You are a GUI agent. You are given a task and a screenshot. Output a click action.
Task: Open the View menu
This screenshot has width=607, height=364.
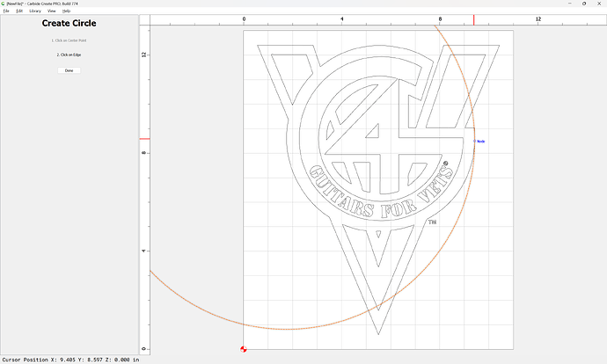(52, 11)
